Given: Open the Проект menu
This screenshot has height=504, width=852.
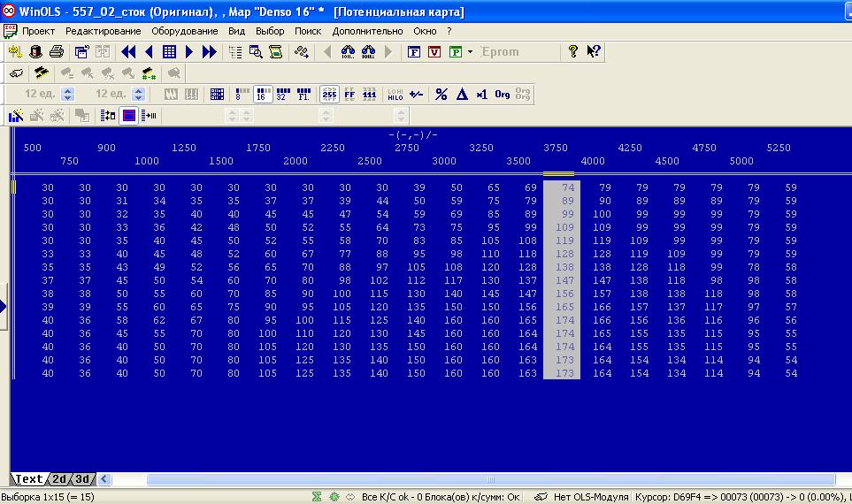Looking at the screenshot, I should 38,31.
